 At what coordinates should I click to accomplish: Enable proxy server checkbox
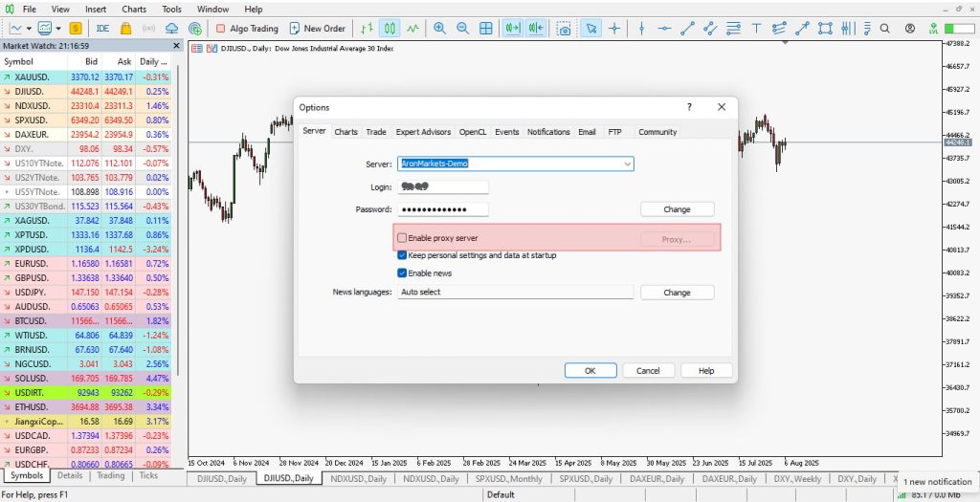tap(402, 238)
